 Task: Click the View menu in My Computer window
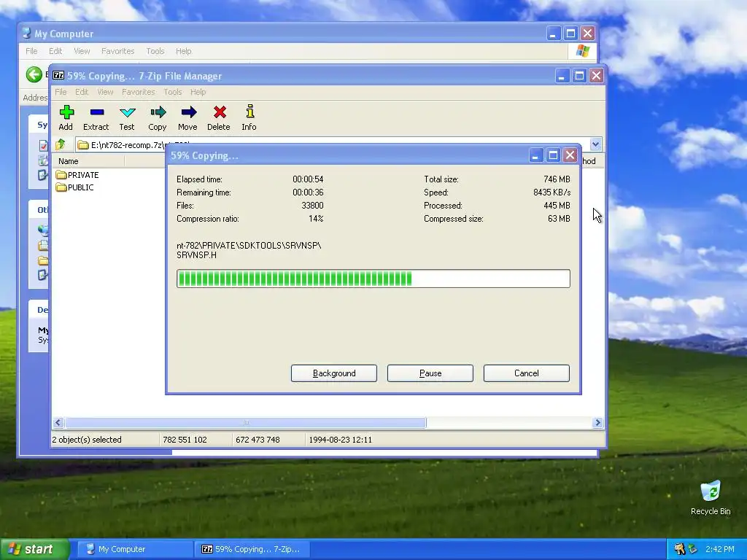(82, 51)
